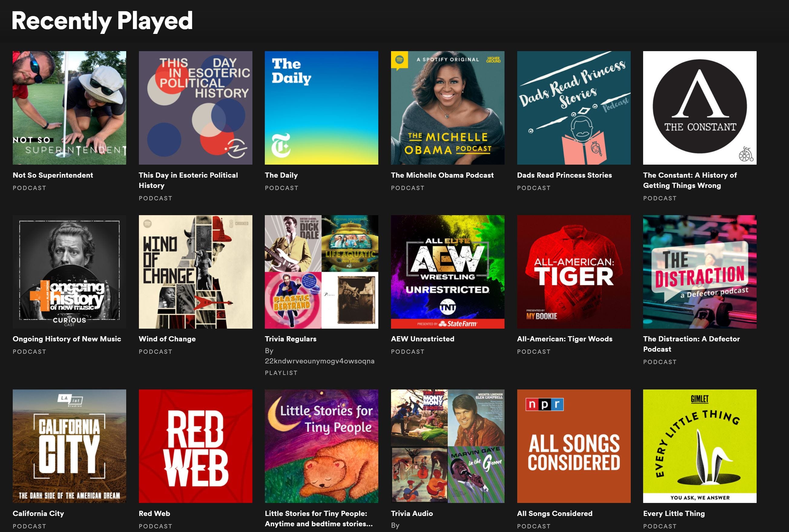The width and height of the screenshot is (789, 532).
Task: Open Wind of Change podcast cover
Action: (196, 272)
